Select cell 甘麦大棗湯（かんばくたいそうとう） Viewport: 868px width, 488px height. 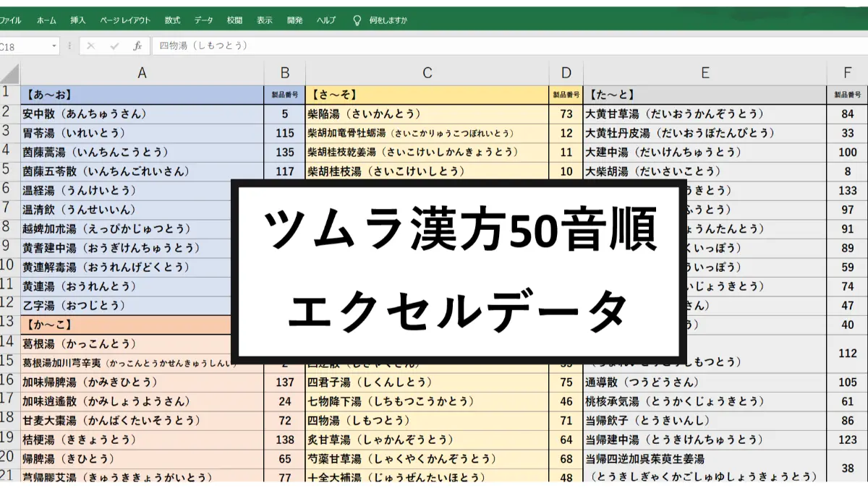[142, 420]
